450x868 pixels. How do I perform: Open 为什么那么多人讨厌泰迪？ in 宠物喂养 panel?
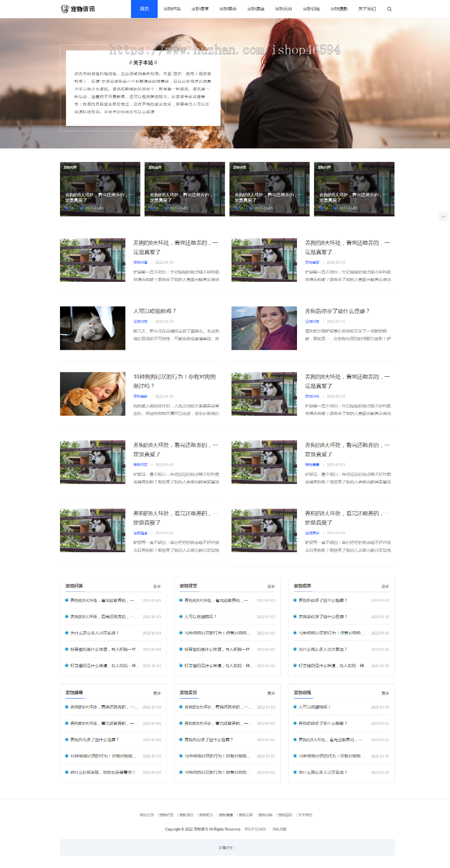322,650
